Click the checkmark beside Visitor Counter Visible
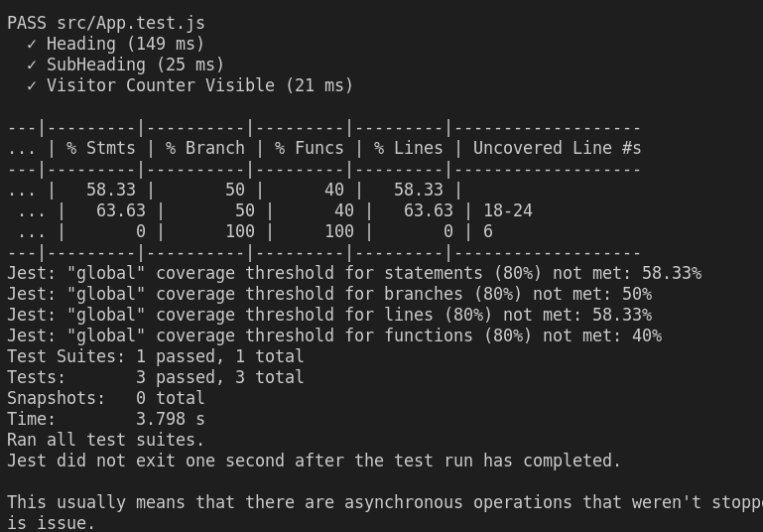Viewport: 763px width, 532px height. [x=32, y=86]
